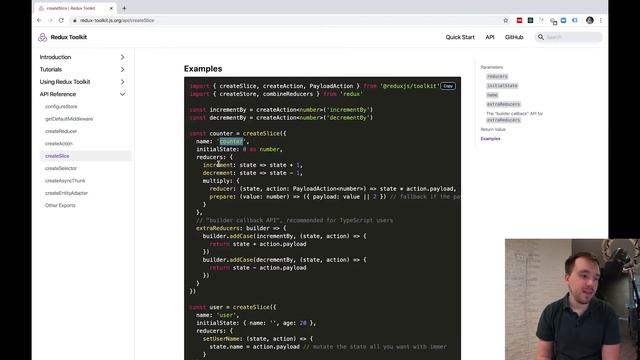The width and height of the screenshot is (640, 360).
Task: Select the createSlice browser tab
Action: click(76, 8)
